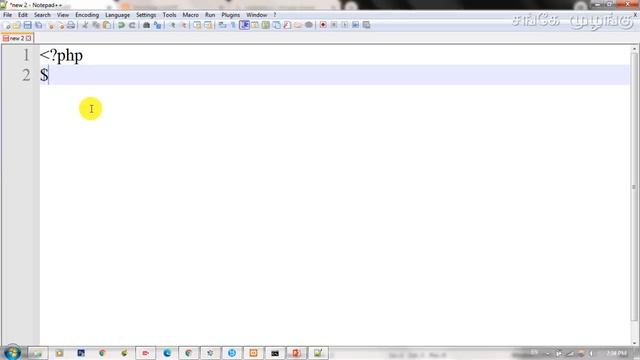The width and height of the screenshot is (640, 360).
Task: Stop macro recording
Action: click(334, 25)
